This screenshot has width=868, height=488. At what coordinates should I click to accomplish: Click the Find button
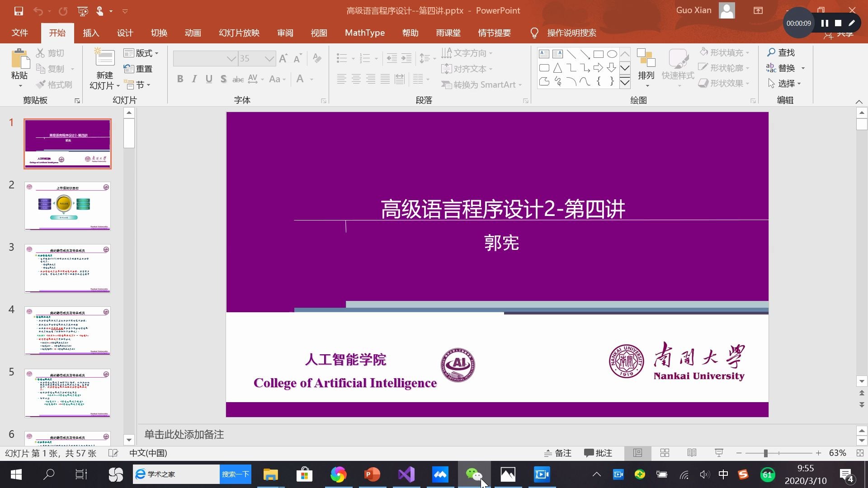(781, 52)
